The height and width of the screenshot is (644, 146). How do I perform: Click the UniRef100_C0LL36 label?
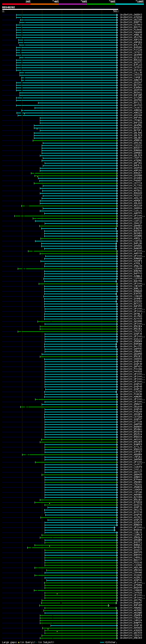click(x=131, y=72)
